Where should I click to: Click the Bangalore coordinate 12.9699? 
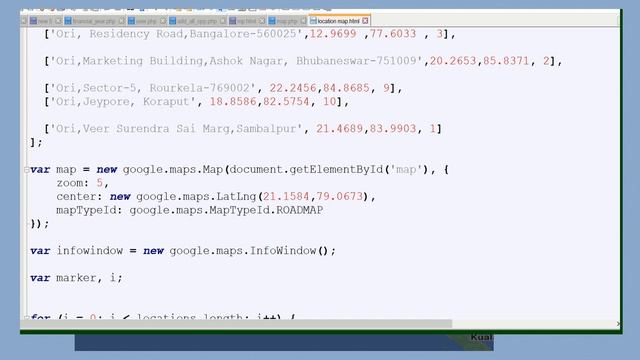tap(333, 34)
